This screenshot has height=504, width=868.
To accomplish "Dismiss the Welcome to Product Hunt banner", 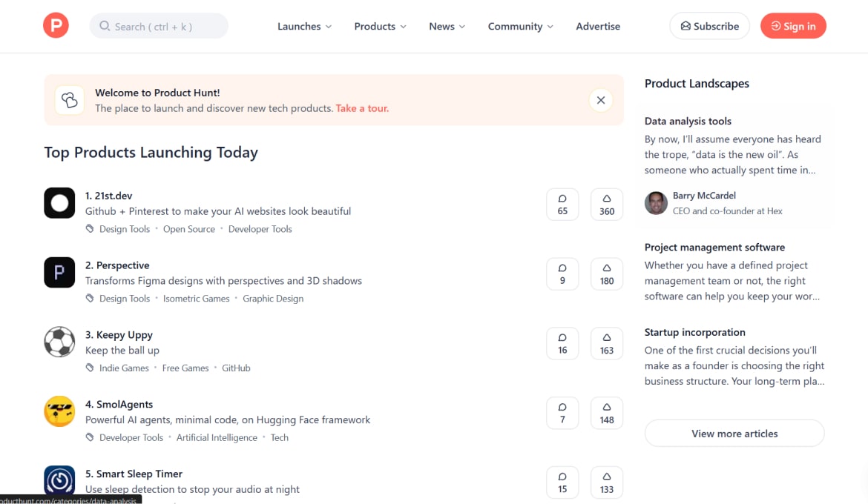I will click(x=600, y=100).
